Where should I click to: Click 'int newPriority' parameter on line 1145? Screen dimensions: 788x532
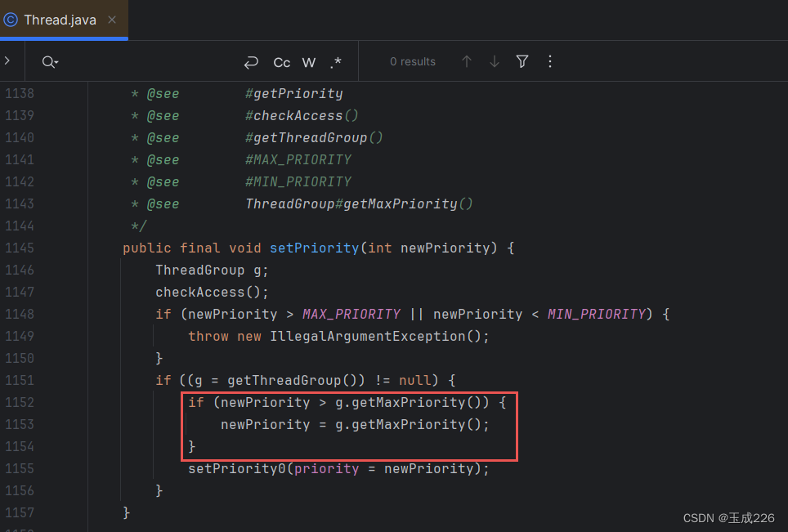tap(428, 248)
